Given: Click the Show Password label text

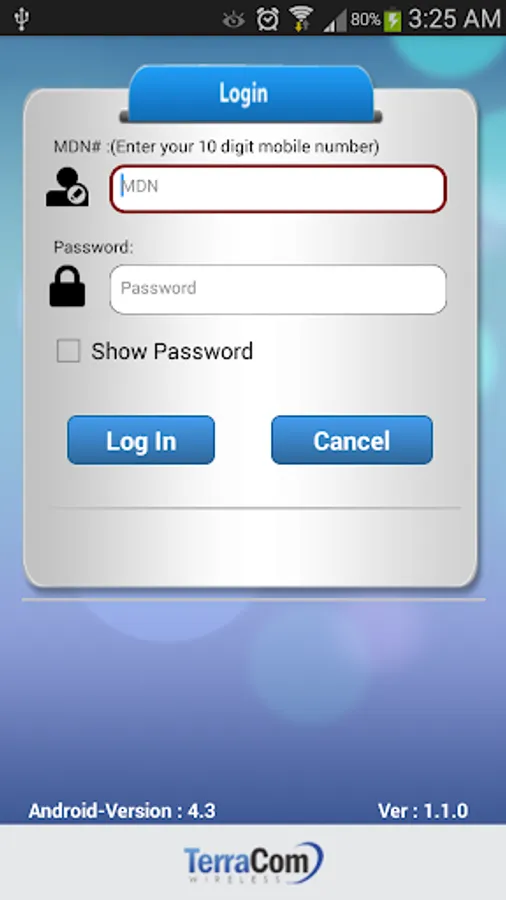Looking at the screenshot, I should pyautogui.click(x=172, y=351).
